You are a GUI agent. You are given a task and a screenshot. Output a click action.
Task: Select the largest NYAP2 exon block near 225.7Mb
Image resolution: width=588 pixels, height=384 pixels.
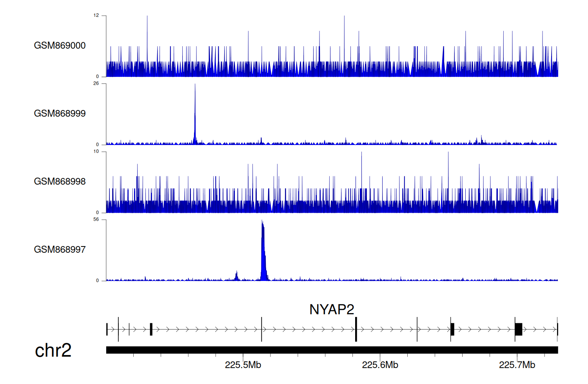pyautogui.click(x=518, y=329)
